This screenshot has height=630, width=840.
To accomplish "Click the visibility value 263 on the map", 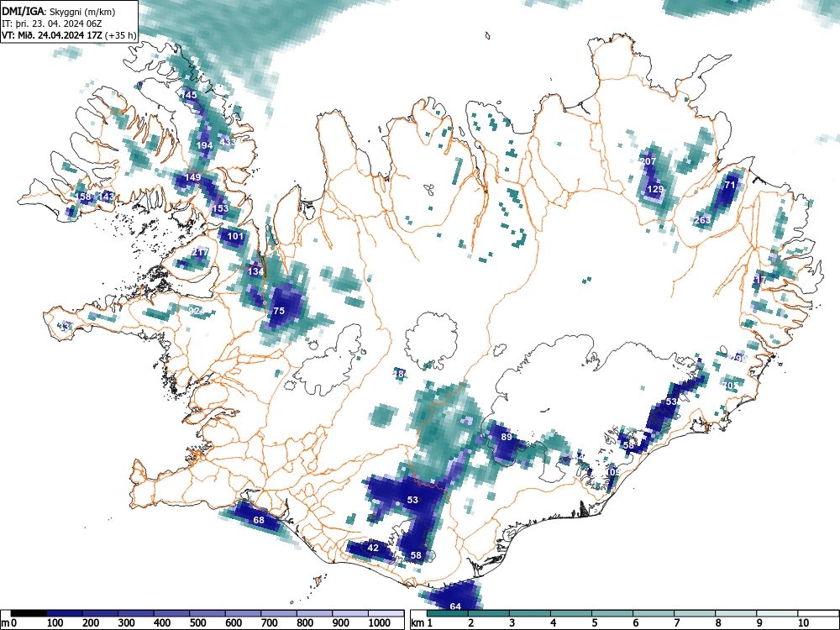I will tap(702, 220).
